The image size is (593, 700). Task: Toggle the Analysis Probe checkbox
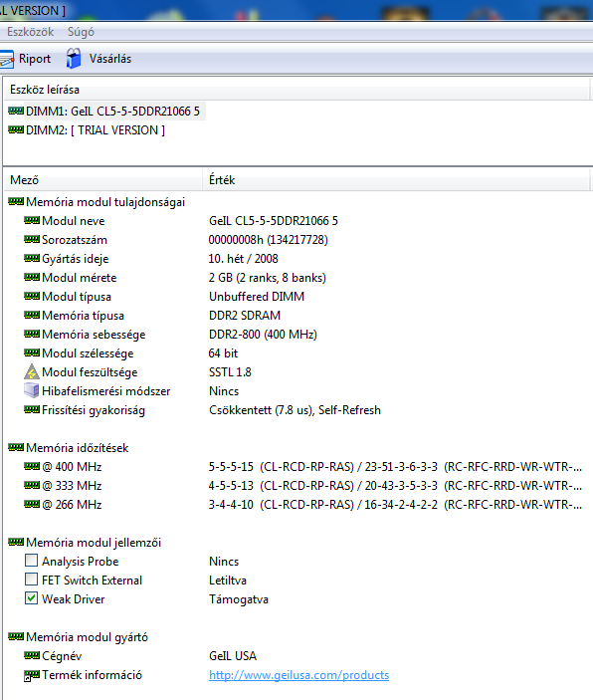click(x=31, y=561)
